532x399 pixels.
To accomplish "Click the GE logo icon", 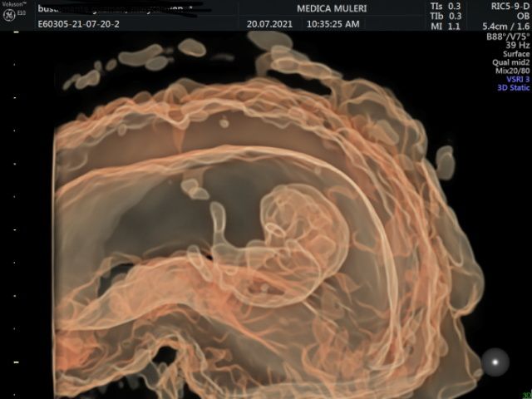I will [x=9, y=16].
